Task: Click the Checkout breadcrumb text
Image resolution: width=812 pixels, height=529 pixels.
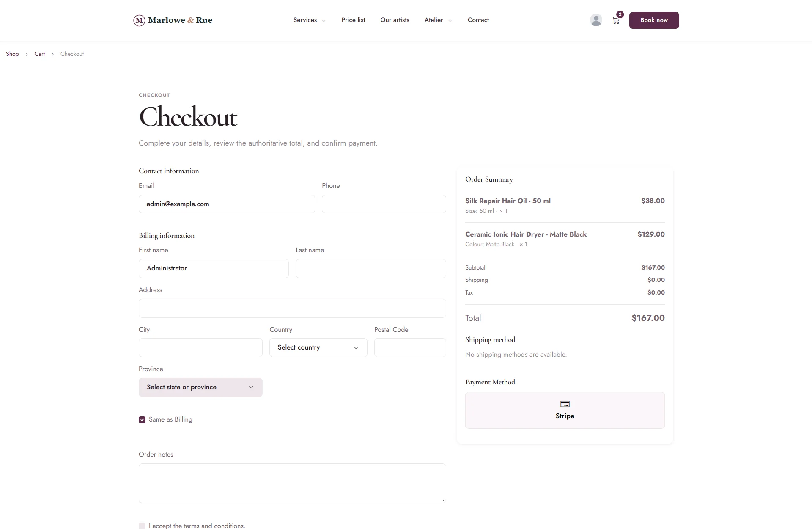Action: [x=72, y=54]
